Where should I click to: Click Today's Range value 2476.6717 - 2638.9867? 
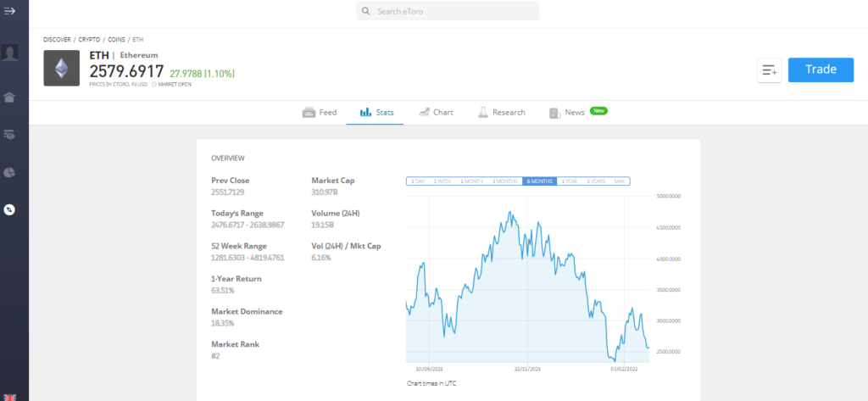(248, 225)
